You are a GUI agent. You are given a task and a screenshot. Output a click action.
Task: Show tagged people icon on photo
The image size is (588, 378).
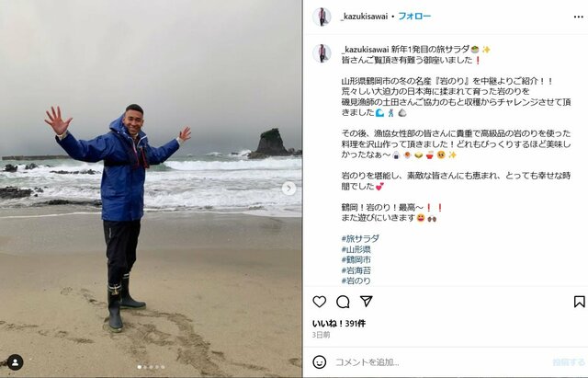15,362
